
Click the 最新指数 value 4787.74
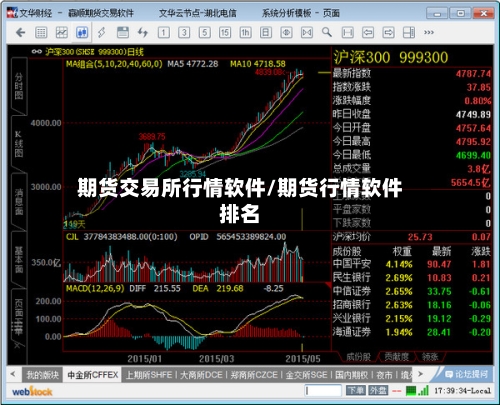tap(473, 73)
